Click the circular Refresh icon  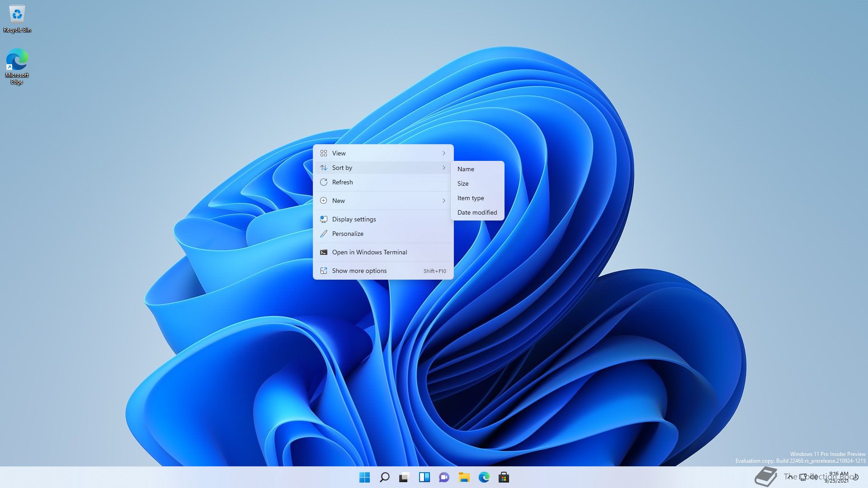click(x=324, y=182)
